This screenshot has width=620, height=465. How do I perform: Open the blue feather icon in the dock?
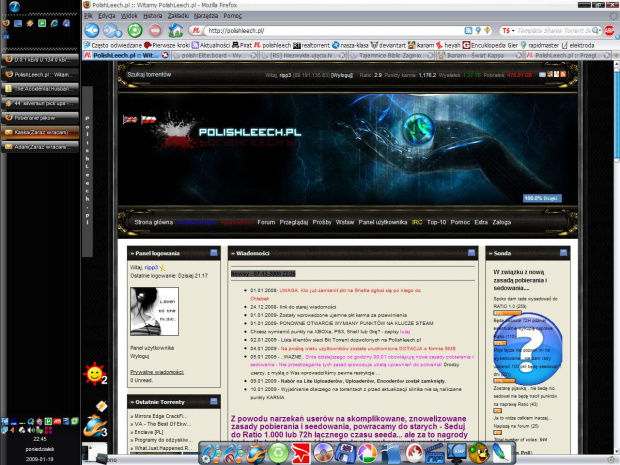coord(501,453)
